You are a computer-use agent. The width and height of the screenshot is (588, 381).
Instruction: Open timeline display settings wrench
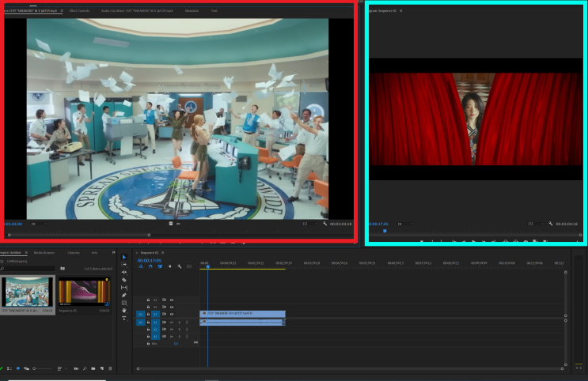pyautogui.click(x=180, y=266)
